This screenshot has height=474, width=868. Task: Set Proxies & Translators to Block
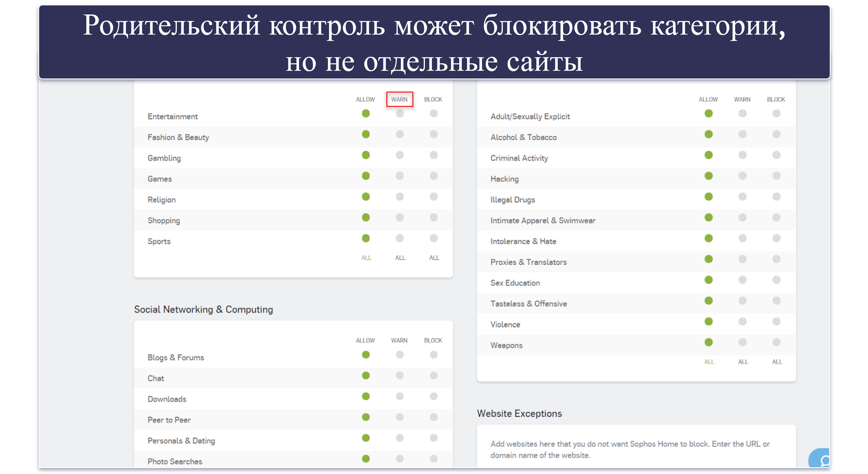pos(776,259)
